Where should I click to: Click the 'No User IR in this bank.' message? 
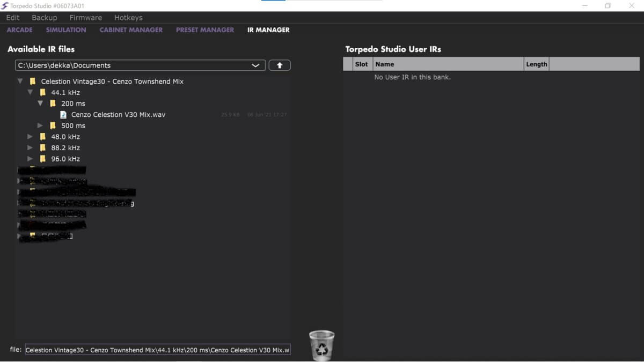413,77
